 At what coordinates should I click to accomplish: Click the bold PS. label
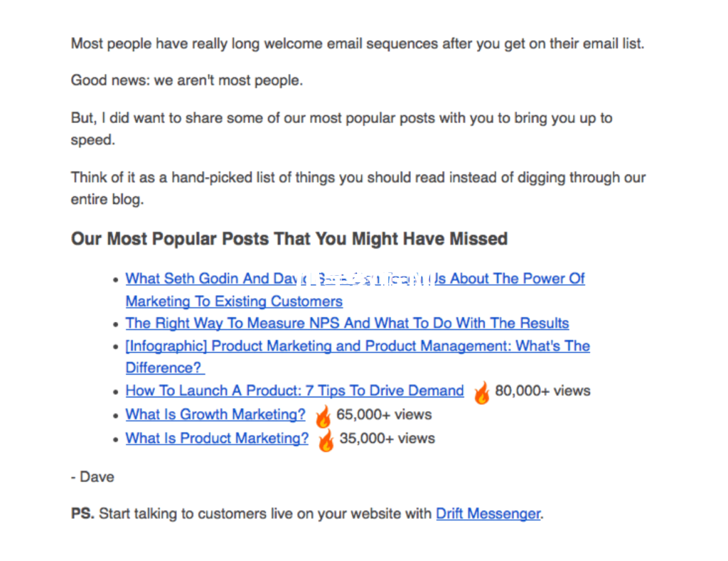pyautogui.click(x=82, y=513)
